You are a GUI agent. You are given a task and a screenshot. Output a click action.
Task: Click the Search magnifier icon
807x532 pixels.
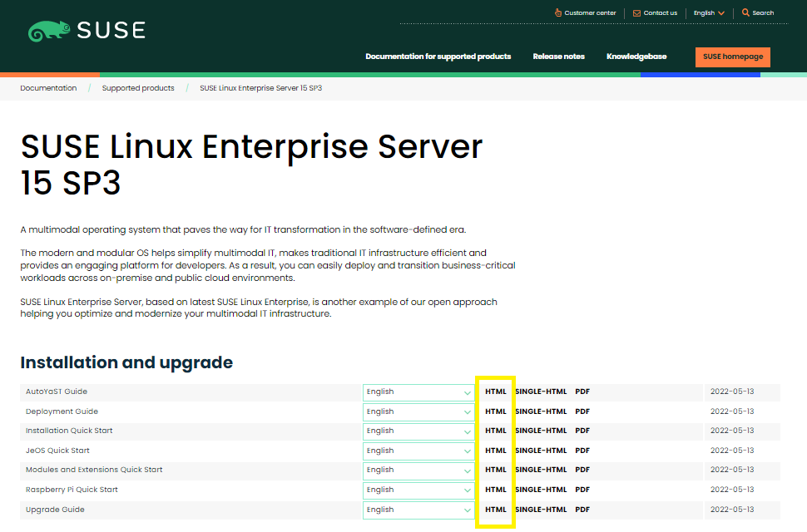[745, 12]
